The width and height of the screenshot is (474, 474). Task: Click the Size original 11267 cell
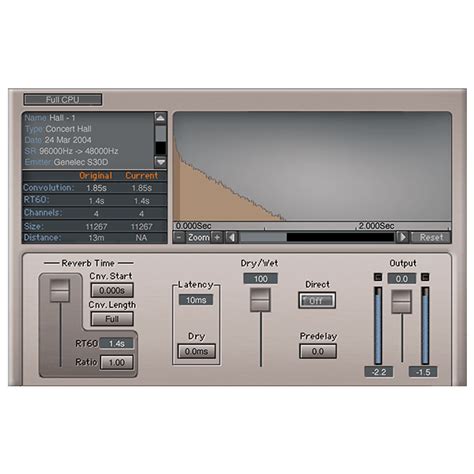click(96, 227)
